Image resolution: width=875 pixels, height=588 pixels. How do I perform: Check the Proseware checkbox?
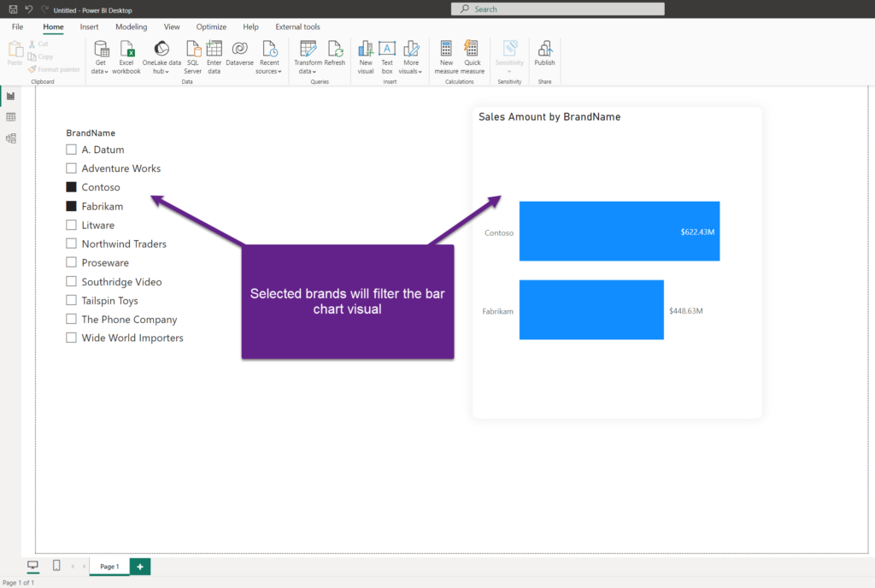coord(71,262)
